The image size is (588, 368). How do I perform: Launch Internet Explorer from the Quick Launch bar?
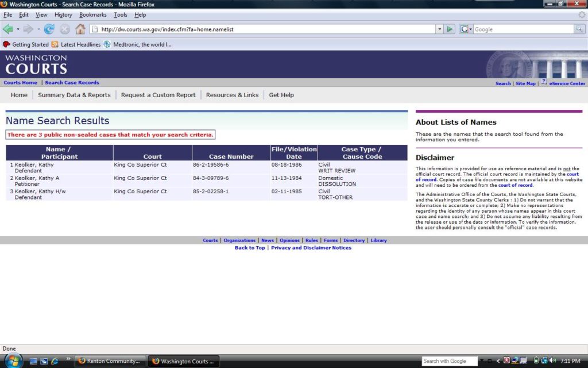pyautogui.click(x=55, y=361)
